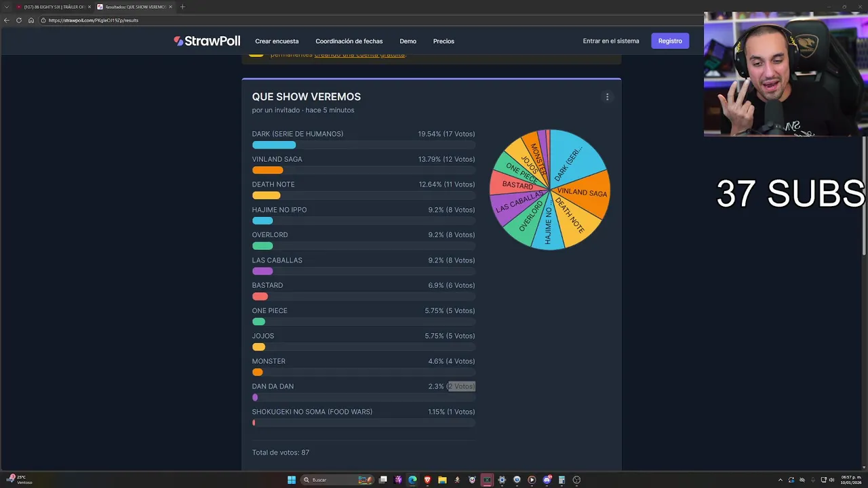Click the JOJOS option label

coord(263,336)
